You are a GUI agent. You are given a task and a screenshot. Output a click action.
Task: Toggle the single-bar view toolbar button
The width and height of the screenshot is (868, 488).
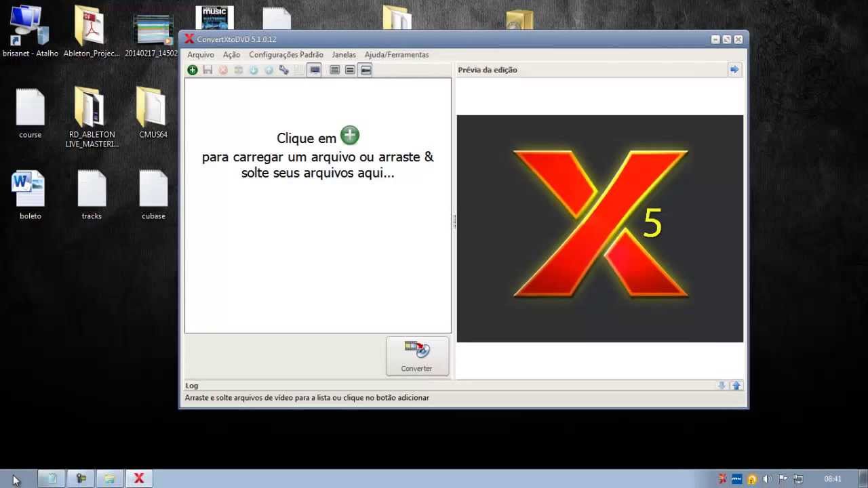(x=366, y=70)
